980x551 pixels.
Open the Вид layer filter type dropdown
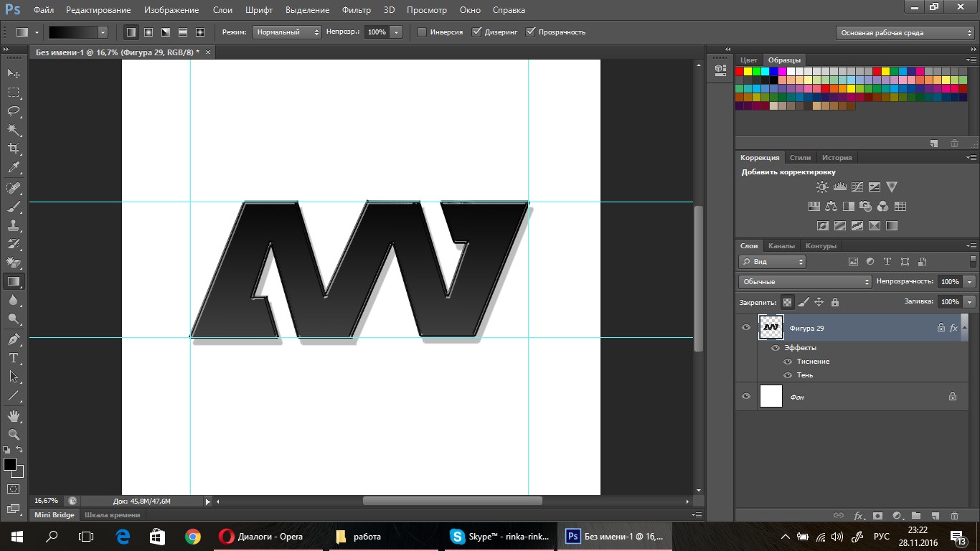tap(772, 262)
